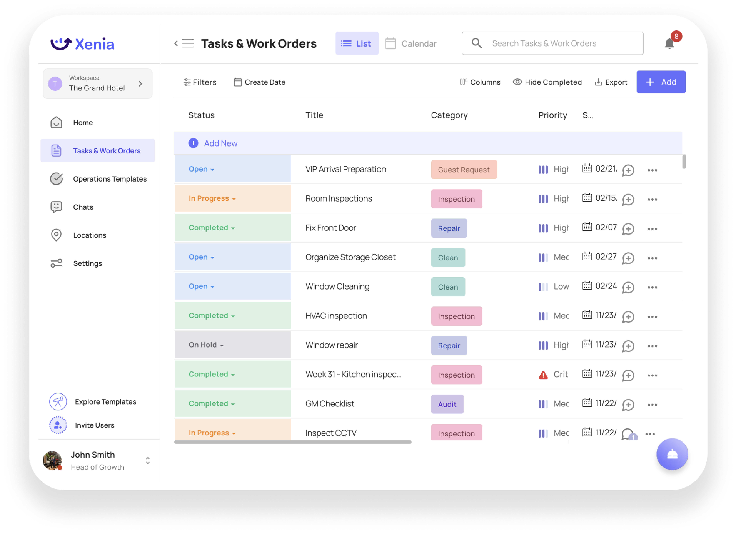Screen dimensions: 756x533
Task: Switch to List view tab
Action: pyautogui.click(x=357, y=43)
